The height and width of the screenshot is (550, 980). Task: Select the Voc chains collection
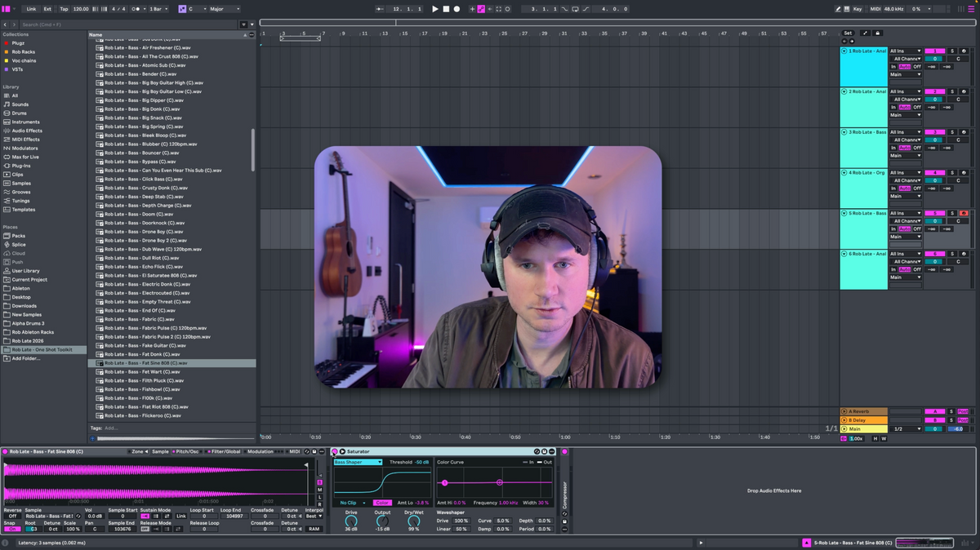point(24,60)
